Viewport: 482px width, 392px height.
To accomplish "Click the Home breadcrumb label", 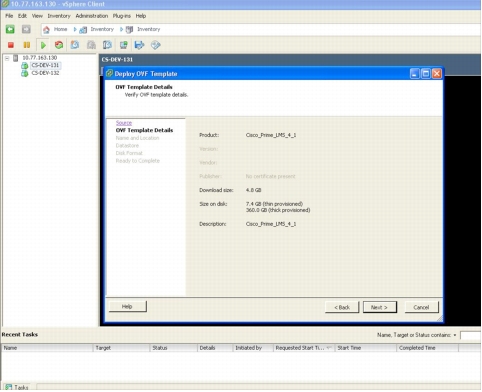I will pos(61,29).
